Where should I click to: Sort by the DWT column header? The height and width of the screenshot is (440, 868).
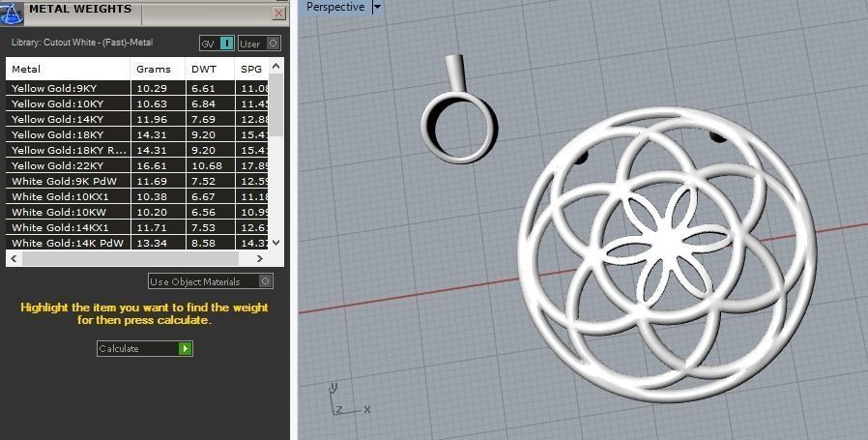(x=211, y=70)
